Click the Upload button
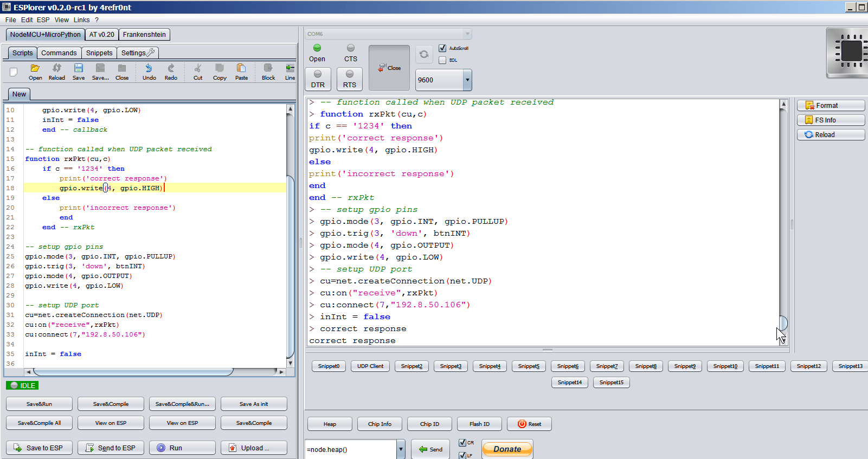This screenshot has height=459, width=868. (254, 448)
